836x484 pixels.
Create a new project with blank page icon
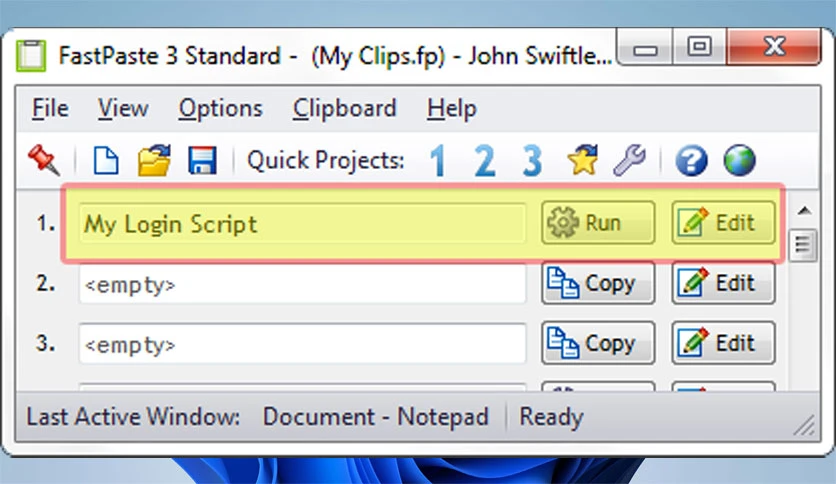(106, 160)
